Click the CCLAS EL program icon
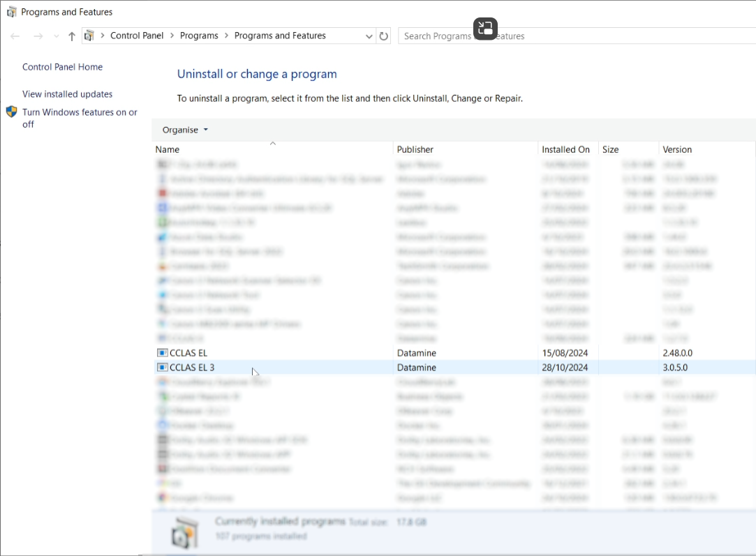This screenshot has width=756, height=556. [163, 353]
